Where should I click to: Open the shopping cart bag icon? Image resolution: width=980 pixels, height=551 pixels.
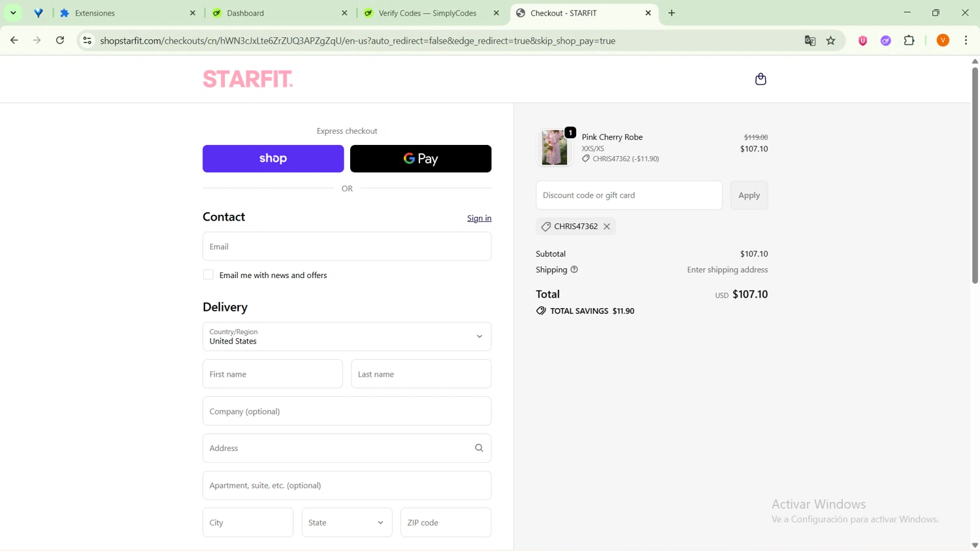pos(760,79)
